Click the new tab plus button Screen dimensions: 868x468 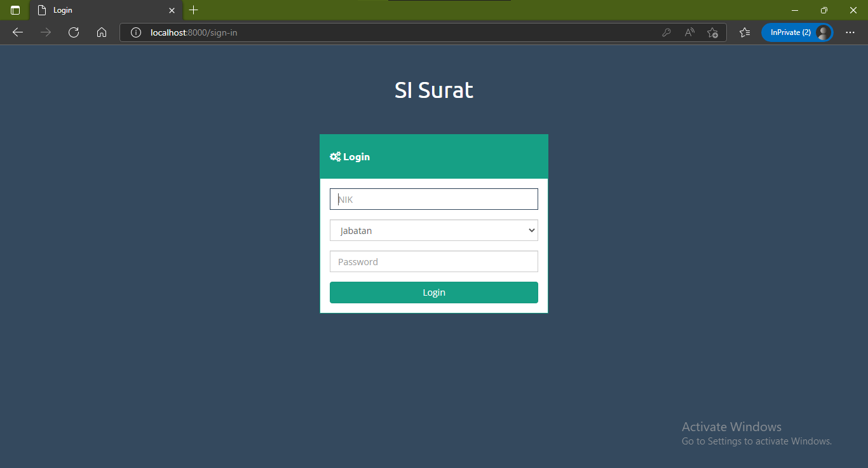(x=193, y=10)
